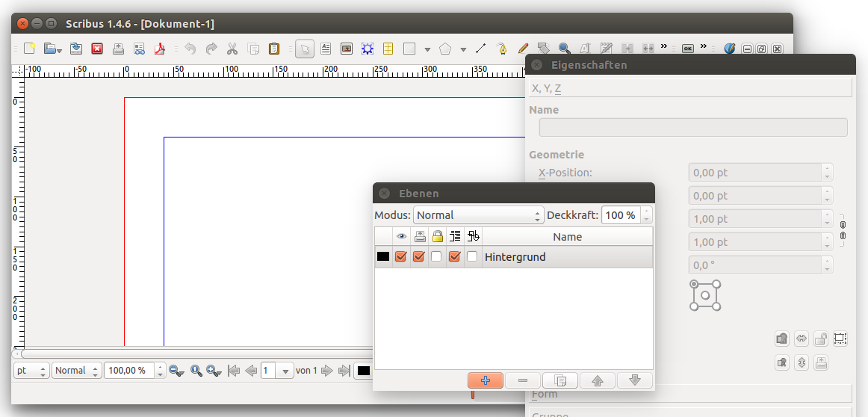Open the X, Y, Z tab in Eigenschaften
The height and width of the screenshot is (417, 868).
point(689,88)
